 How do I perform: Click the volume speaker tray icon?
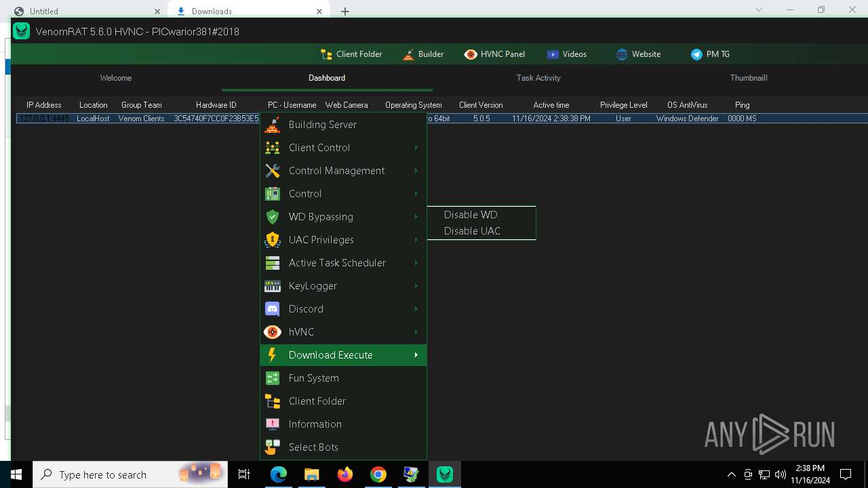coord(781,474)
